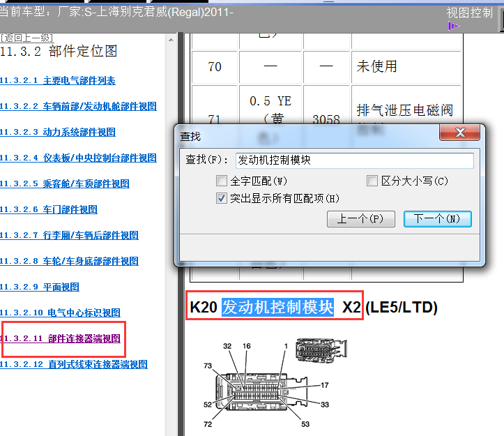Click the 查找(F) search text field
The height and width of the screenshot is (436, 504).
coord(355,160)
